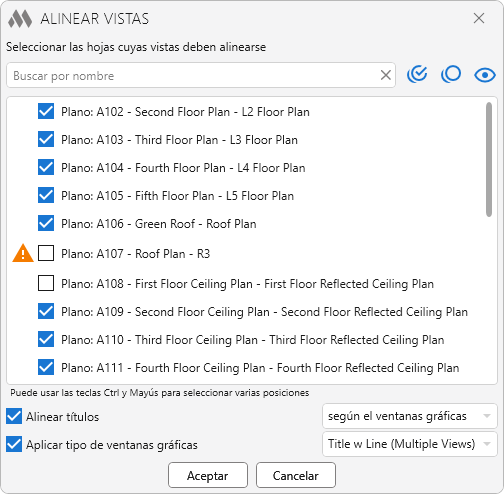Disable Aplicar tipo de ventanas gráficas

(x=14, y=444)
